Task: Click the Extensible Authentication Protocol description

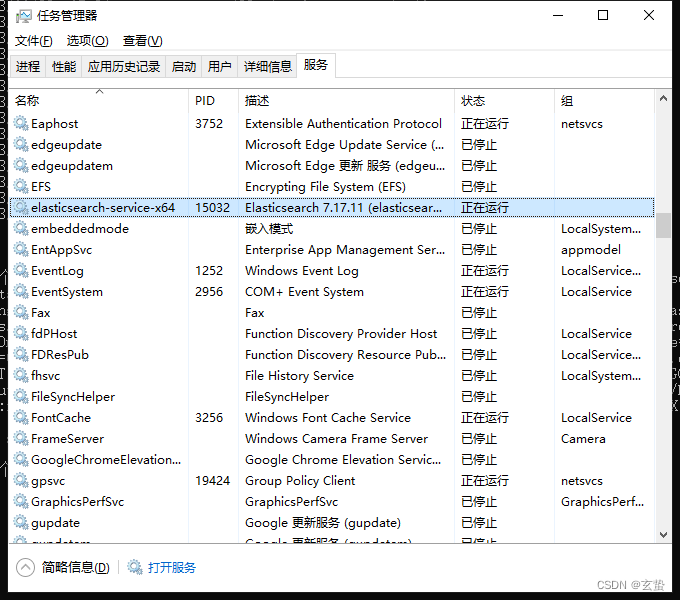Action: point(343,124)
